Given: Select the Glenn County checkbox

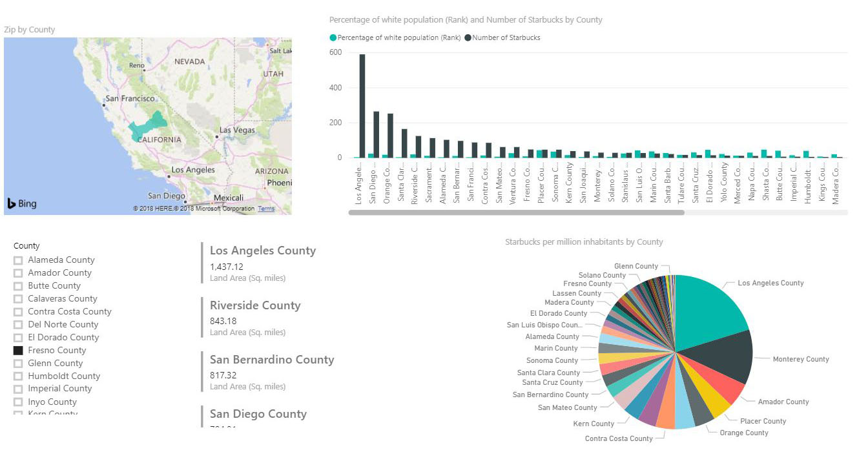Looking at the screenshot, I should coord(18,364).
